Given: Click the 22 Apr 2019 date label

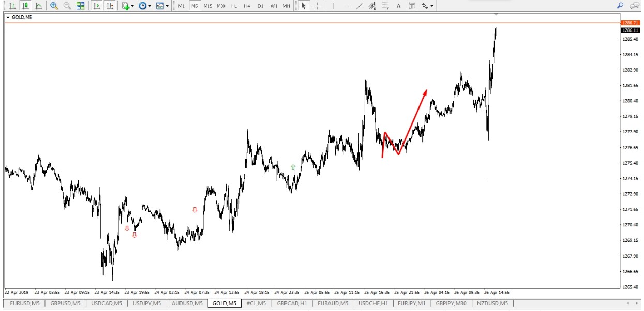Looking at the screenshot, I should pos(18,292).
